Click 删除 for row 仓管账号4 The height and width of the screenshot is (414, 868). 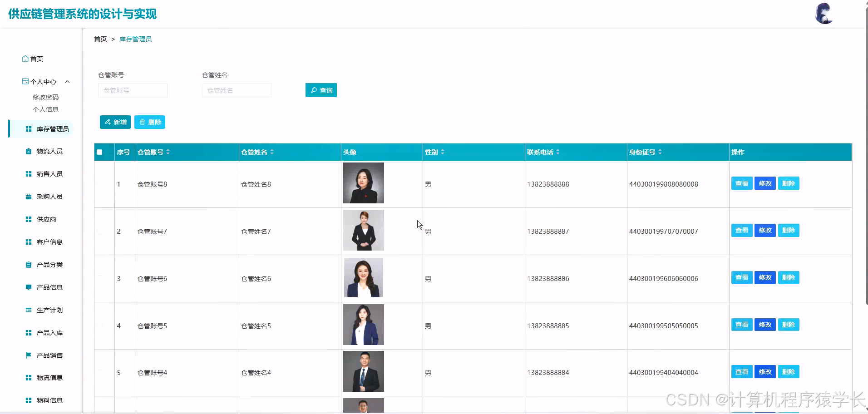tap(789, 372)
